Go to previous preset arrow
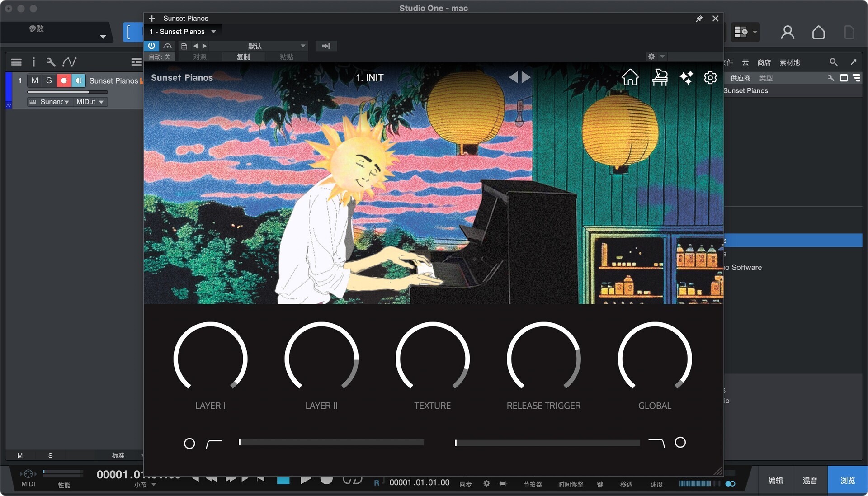The height and width of the screenshot is (496, 868). 514,77
